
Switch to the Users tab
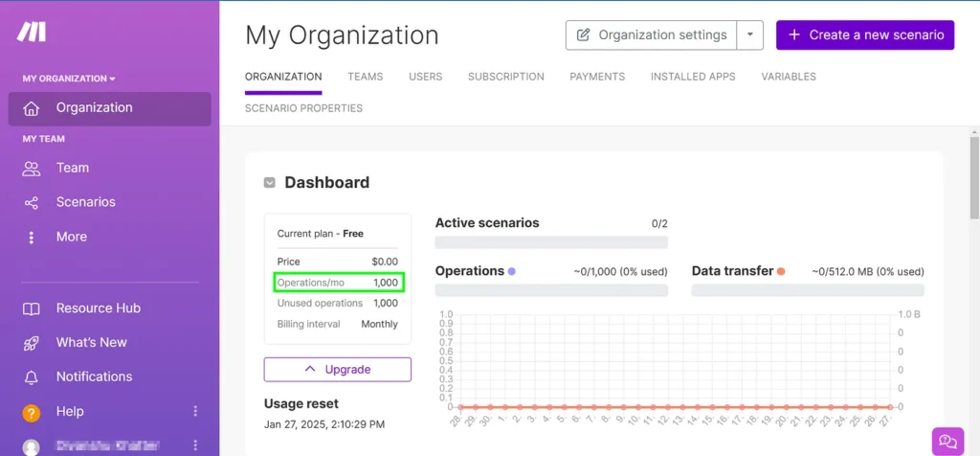425,77
